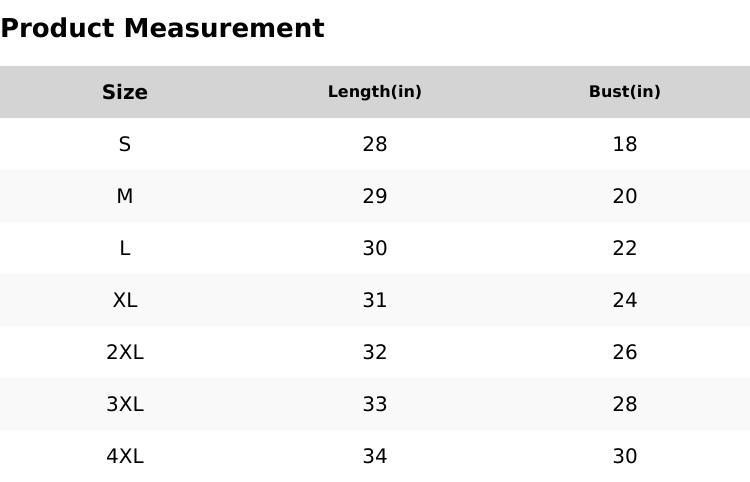Viewport: 750px width, 482px height.
Task: Select the 3XL size row label
Action: [x=125, y=404]
